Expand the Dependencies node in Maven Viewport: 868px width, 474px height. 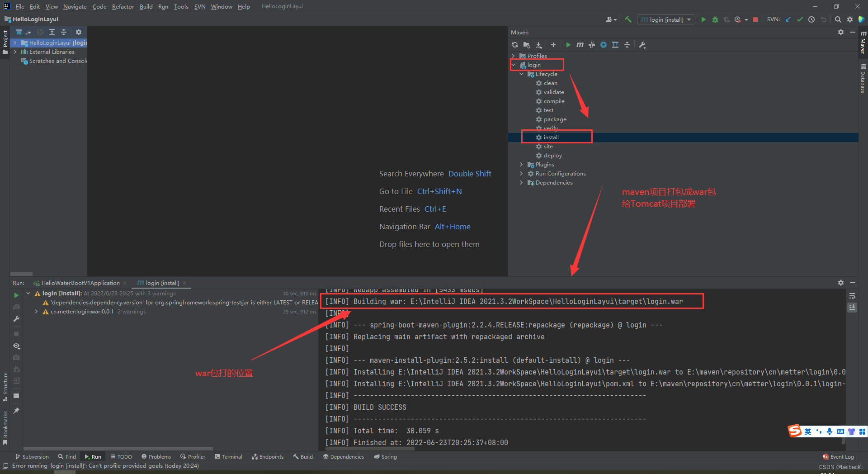[521, 183]
